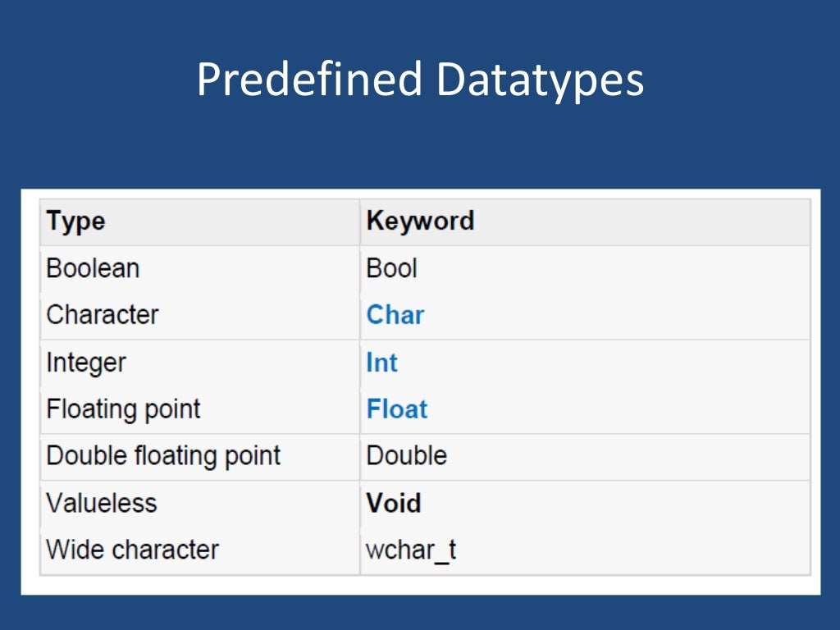Select the 'Boolean' type cell
The height and width of the screenshot is (630, 840).
pos(93,268)
